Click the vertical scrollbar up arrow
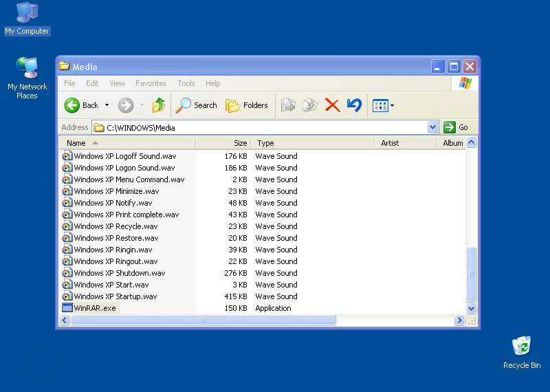Screen dimensions: 550x392 coord(471,142)
